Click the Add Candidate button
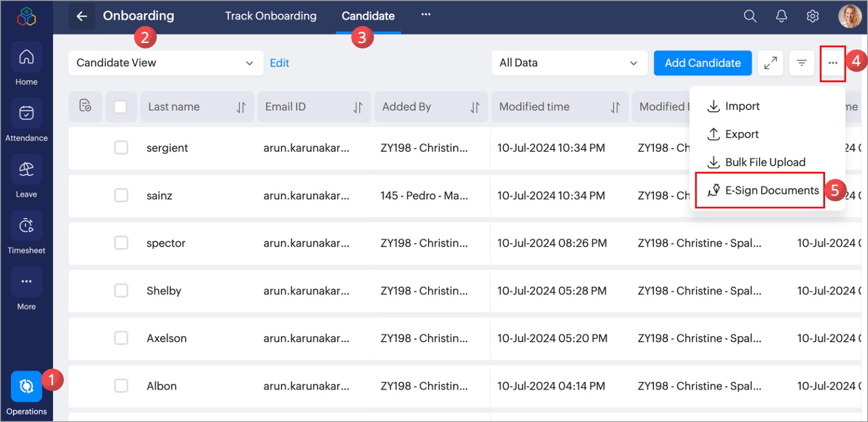 [x=702, y=63]
